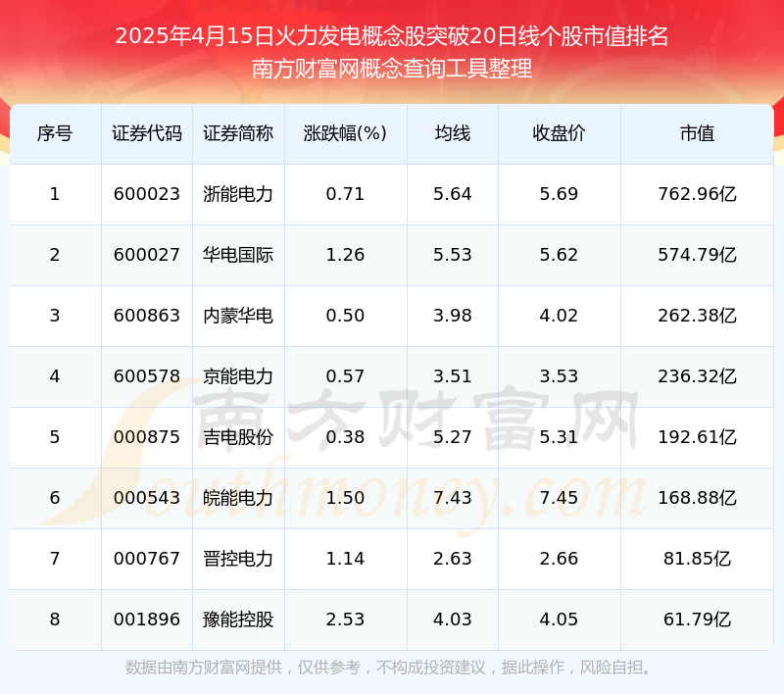Click the title text mentioning 火力发电概念股
This screenshot has height=694, width=784.
click(x=391, y=36)
